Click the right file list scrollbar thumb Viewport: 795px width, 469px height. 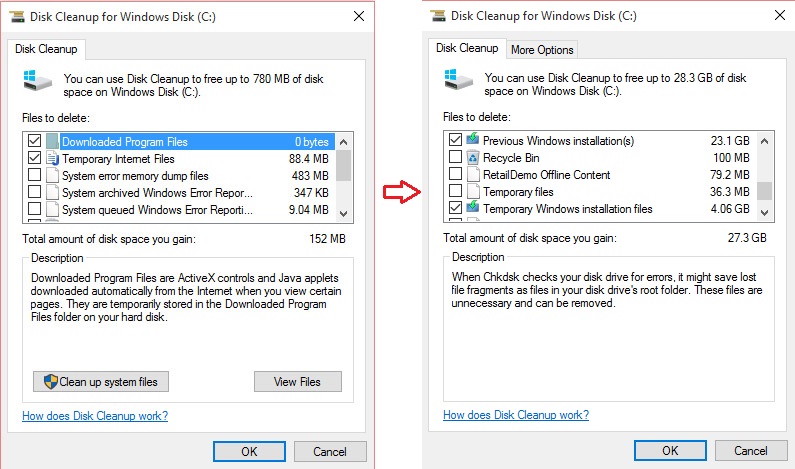pyautogui.click(x=764, y=190)
